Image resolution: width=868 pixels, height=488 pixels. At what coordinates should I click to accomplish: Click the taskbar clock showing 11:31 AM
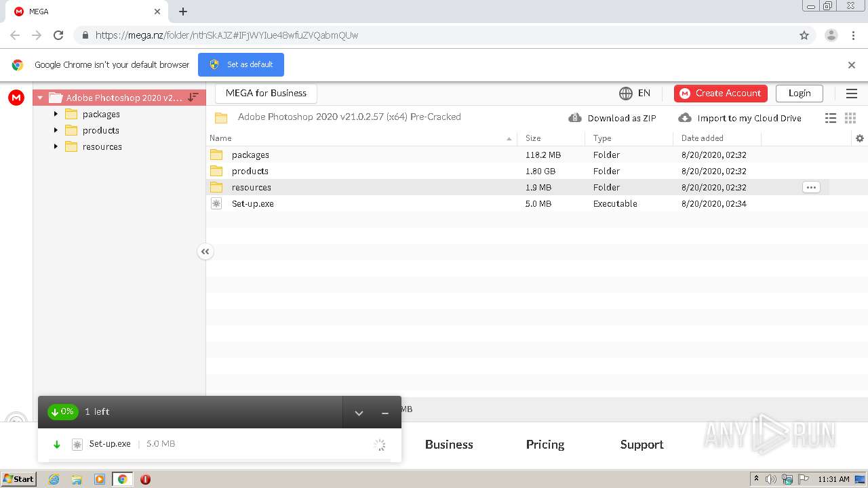point(833,479)
